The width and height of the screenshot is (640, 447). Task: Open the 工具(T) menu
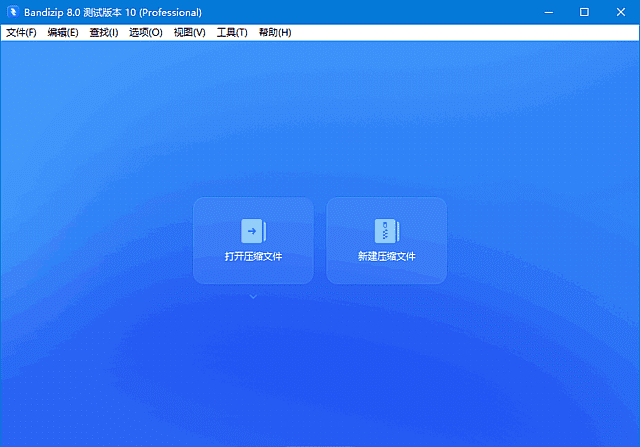(x=232, y=33)
